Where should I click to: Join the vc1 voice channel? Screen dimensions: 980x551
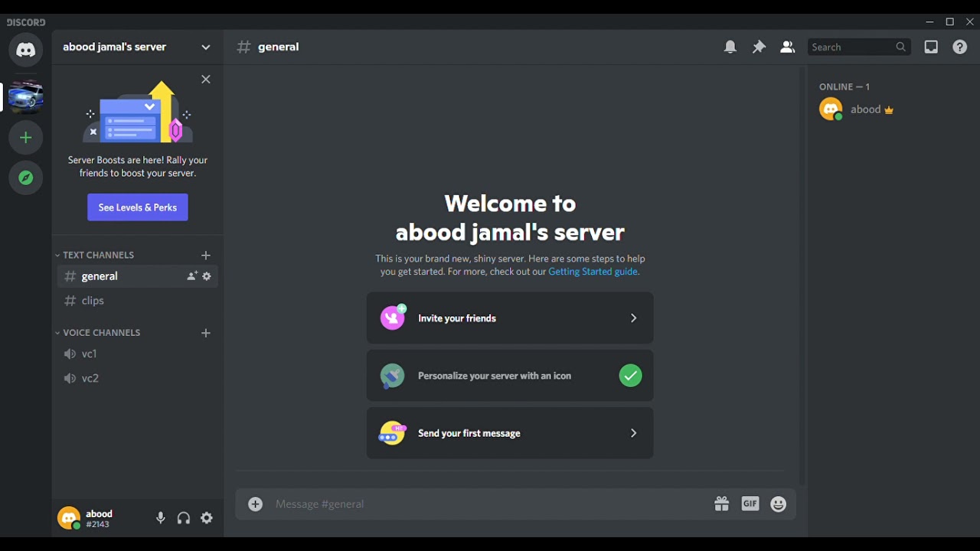138,355
